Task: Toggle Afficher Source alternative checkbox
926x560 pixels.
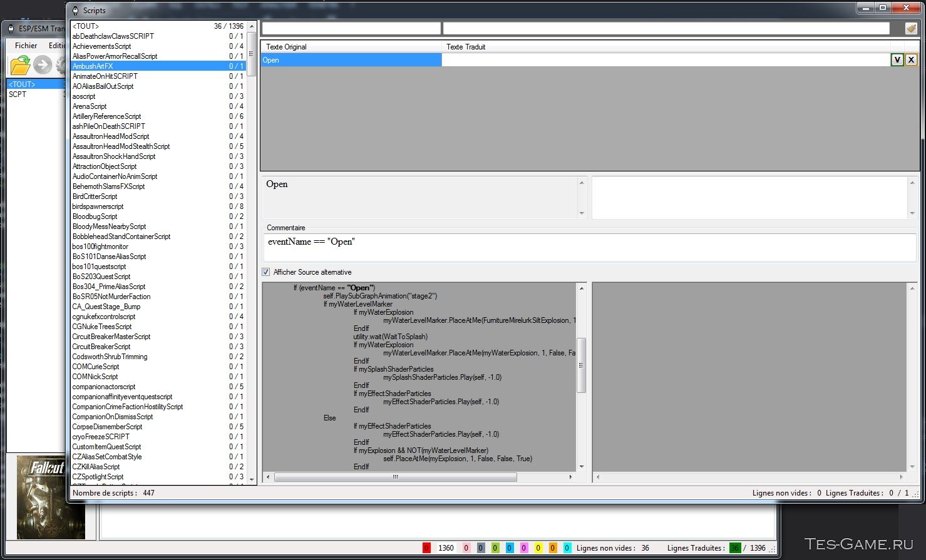Action: coord(266,272)
